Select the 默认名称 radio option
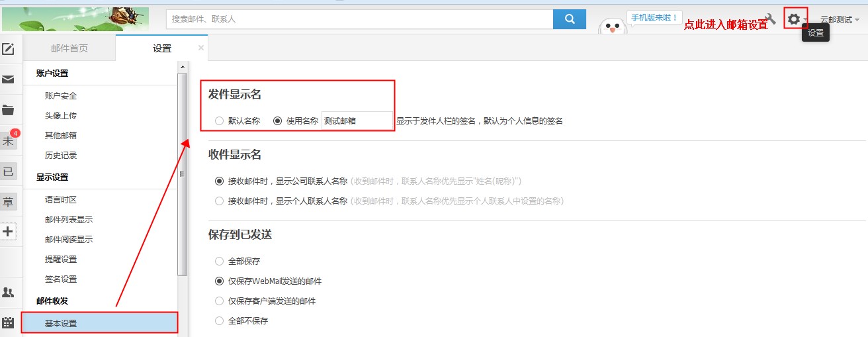The height and width of the screenshot is (337, 868). (x=220, y=121)
